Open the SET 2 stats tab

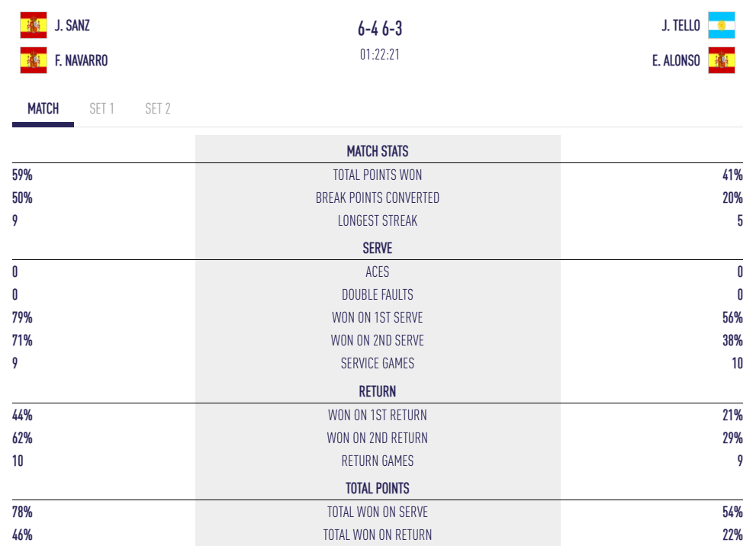[158, 108]
